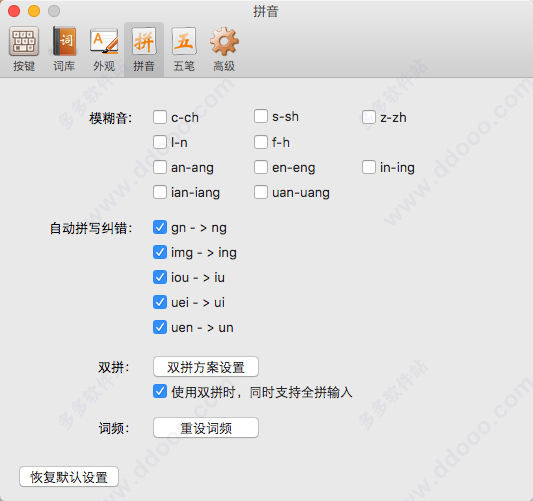
Task: Enable the en-eng checkbox
Action: coord(261,167)
